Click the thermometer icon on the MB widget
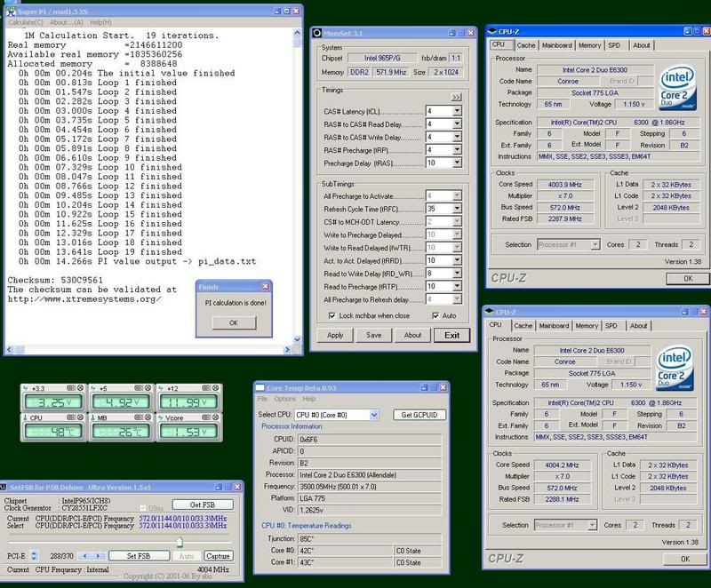Screen dimensions: 711x588 point(93,417)
